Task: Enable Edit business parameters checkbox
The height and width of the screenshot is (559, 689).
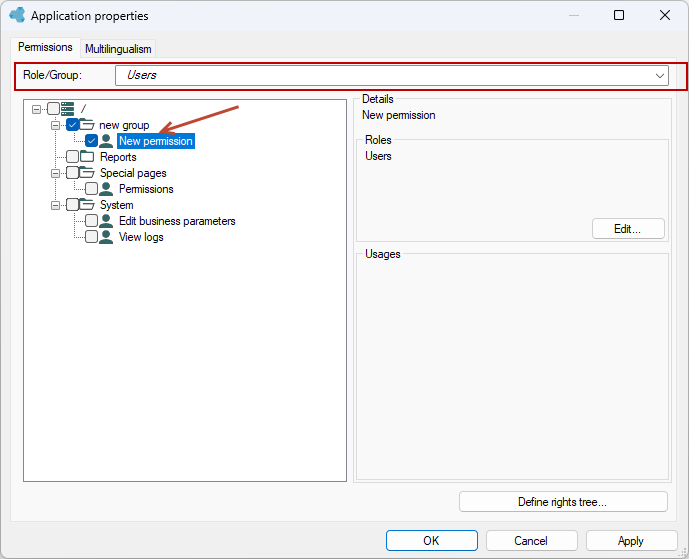Action: (x=91, y=221)
